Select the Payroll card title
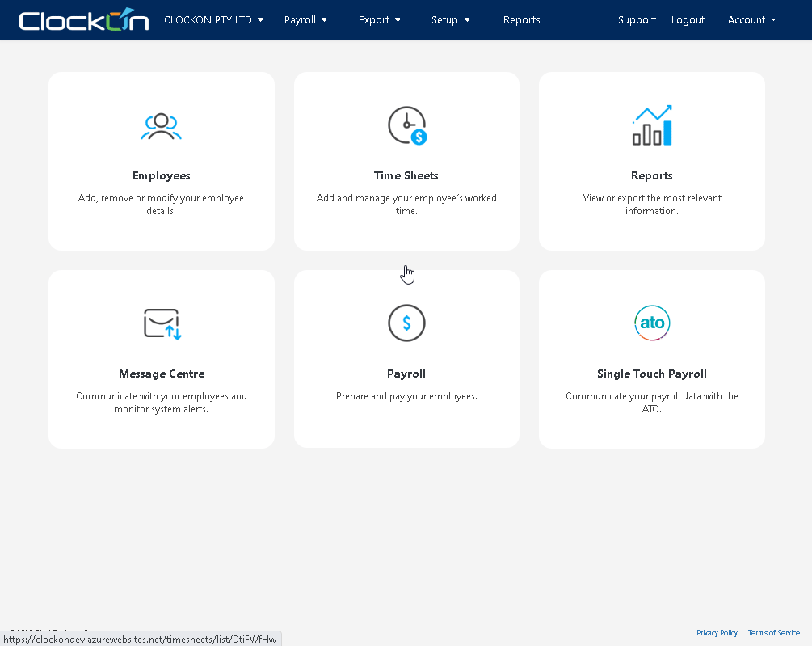Image resolution: width=812 pixels, height=646 pixels. click(406, 374)
